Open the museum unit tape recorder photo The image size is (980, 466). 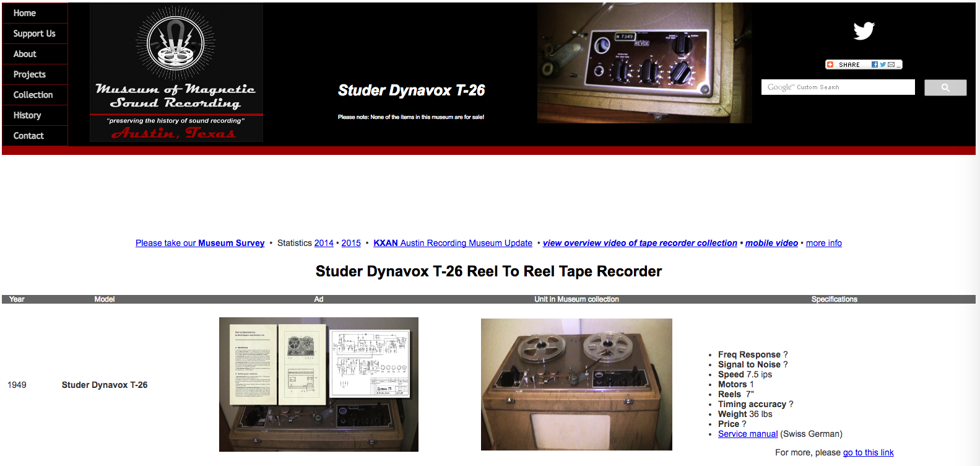(576, 384)
